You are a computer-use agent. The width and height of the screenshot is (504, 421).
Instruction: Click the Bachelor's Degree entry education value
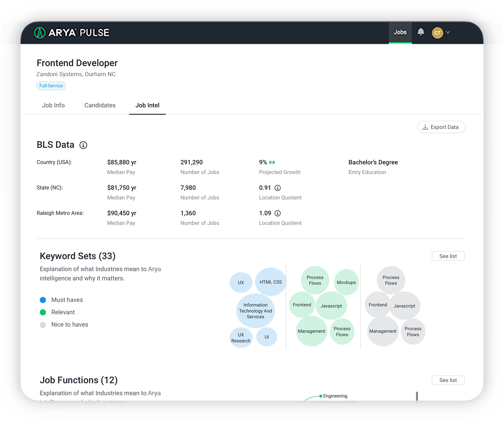coord(373,162)
